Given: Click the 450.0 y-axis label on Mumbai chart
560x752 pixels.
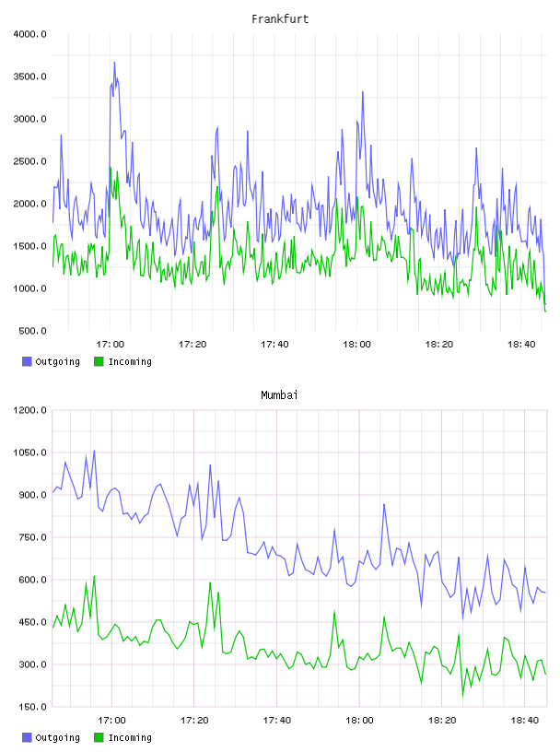Looking at the screenshot, I should [32, 622].
